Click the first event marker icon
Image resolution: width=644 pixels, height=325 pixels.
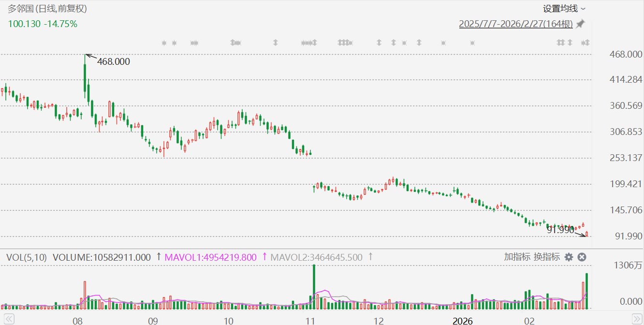click(164, 43)
